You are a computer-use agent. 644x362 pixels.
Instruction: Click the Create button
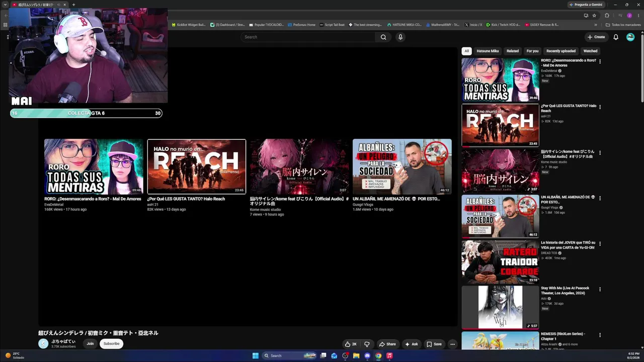point(596,37)
